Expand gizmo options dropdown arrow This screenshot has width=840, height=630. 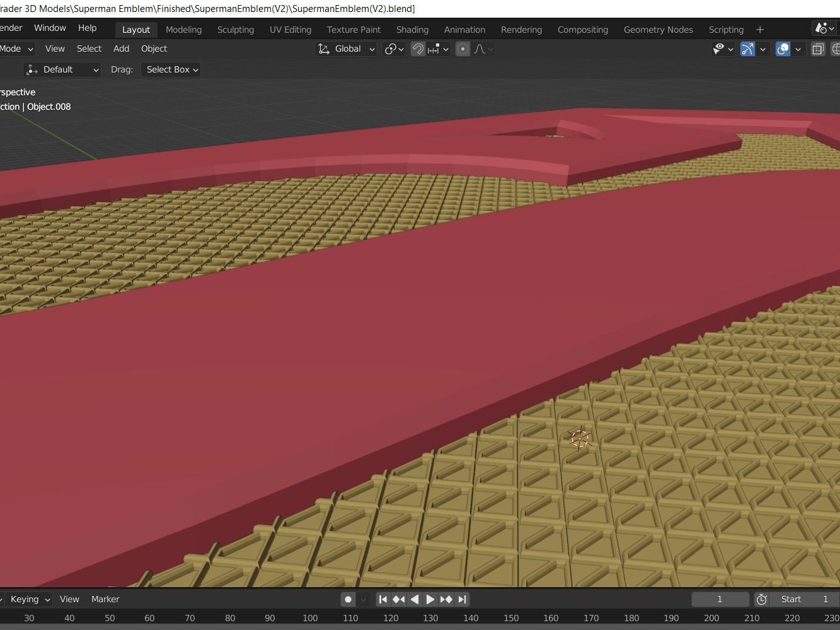click(x=762, y=49)
